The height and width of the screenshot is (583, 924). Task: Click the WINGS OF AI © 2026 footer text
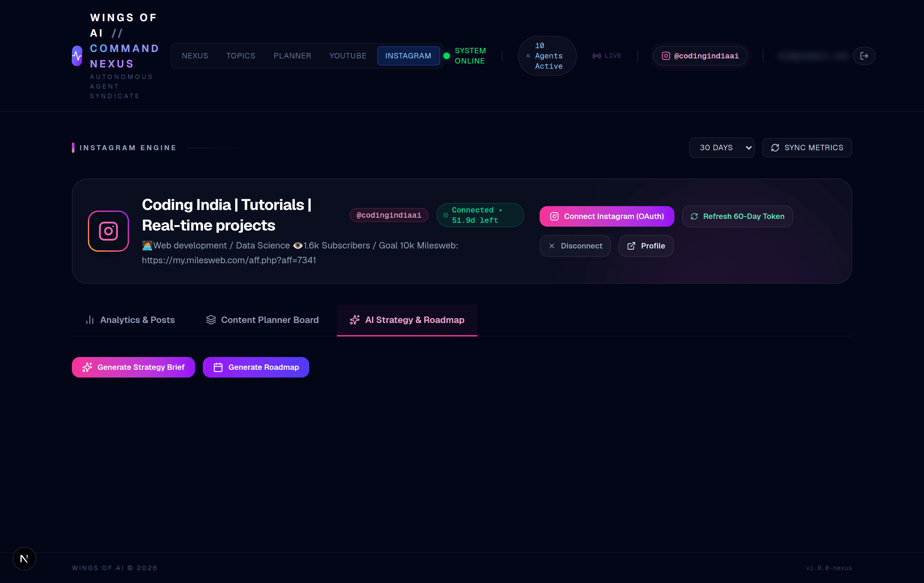point(115,568)
